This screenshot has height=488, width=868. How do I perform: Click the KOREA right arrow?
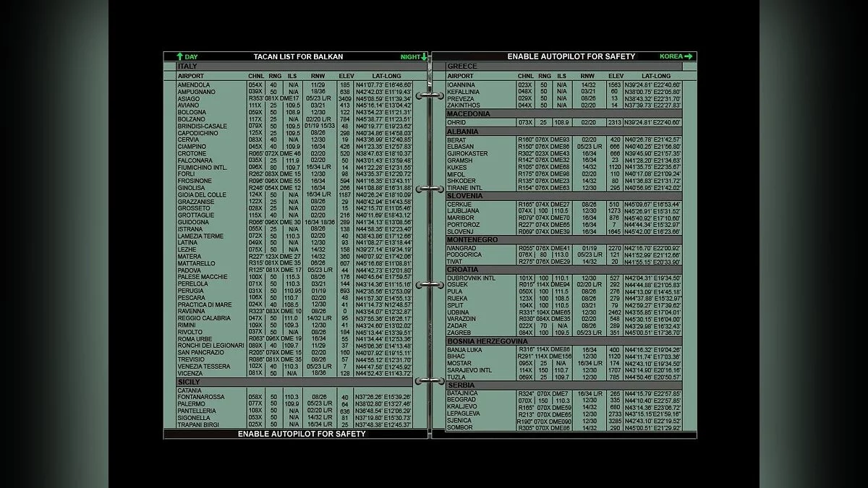point(689,56)
